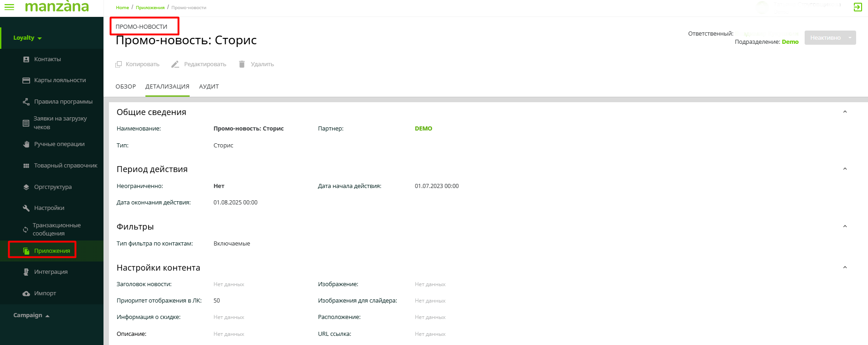
Task: Click the DEMO partner link
Action: click(423, 129)
